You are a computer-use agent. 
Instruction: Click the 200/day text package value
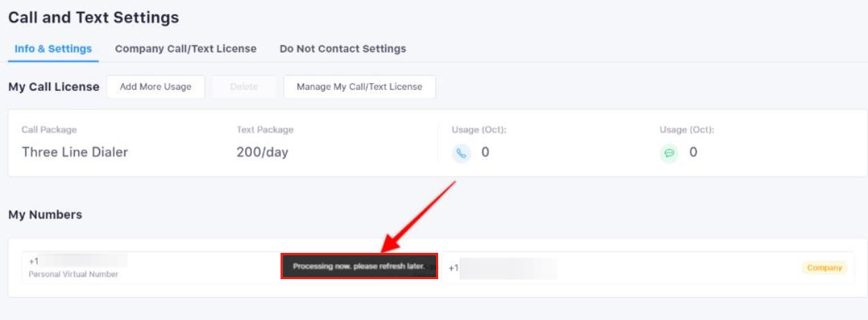(262, 152)
